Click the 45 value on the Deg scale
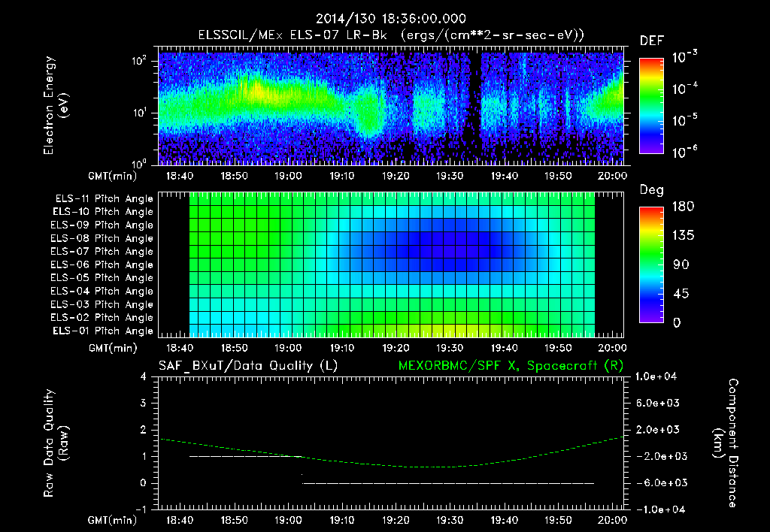The height and width of the screenshot is (532, 770). 681,294
